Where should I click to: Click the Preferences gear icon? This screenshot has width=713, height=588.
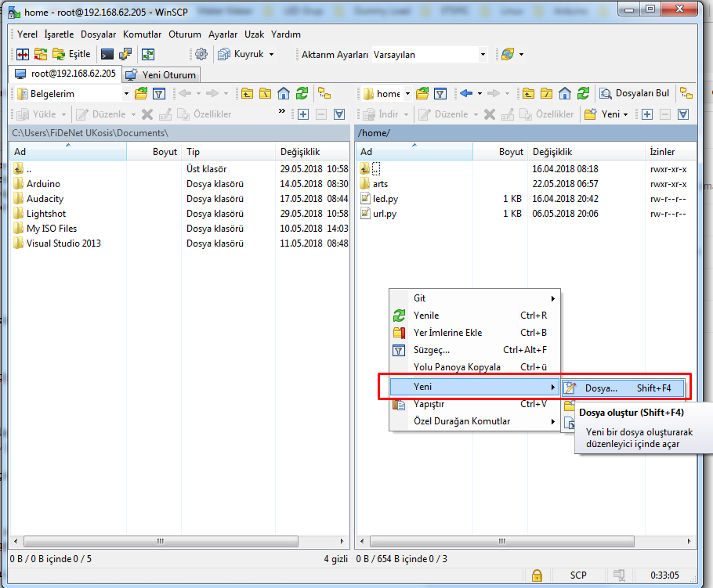coord(201,55)
